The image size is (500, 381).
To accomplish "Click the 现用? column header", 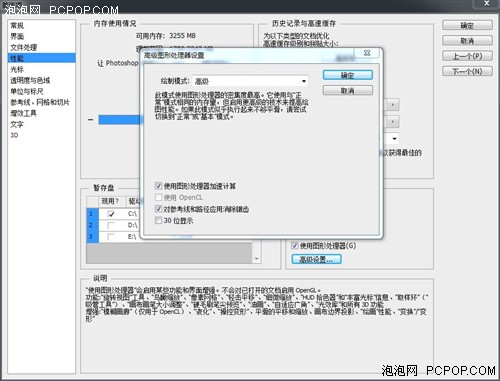I will pyautogui.click(x=111, y=201).
